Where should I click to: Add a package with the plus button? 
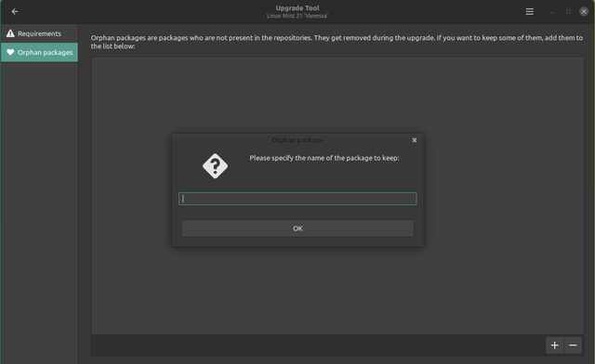(x=554, y=345)
